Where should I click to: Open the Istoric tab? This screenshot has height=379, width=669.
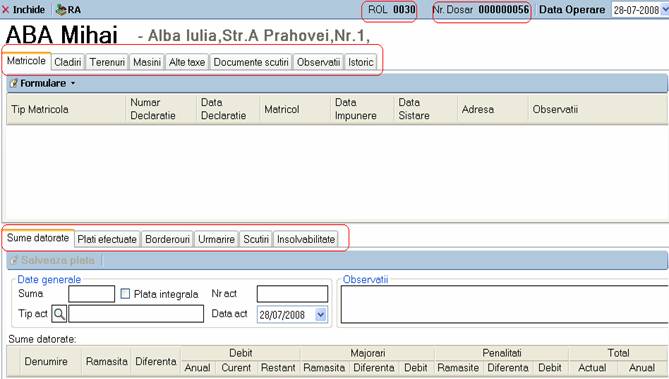(x=361, y=62)
